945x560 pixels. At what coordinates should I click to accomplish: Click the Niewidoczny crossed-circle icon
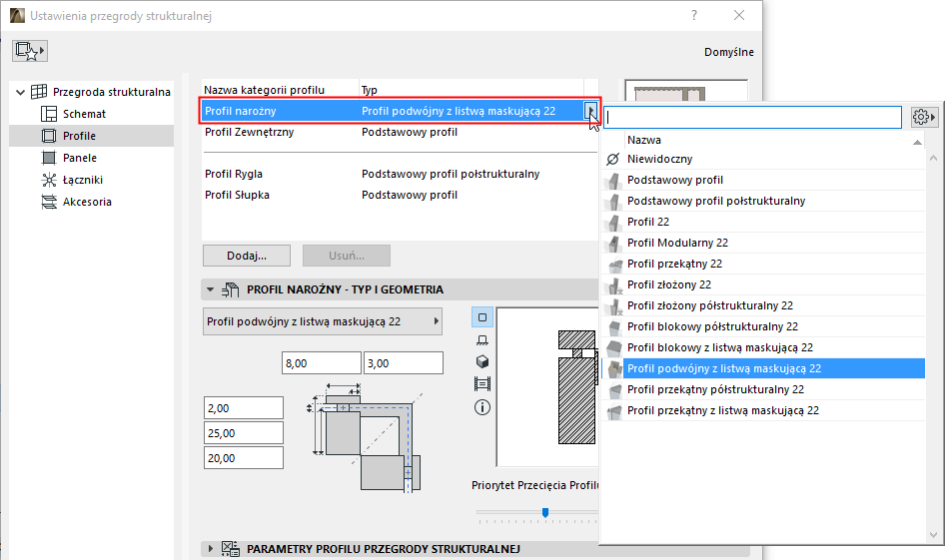612,159
